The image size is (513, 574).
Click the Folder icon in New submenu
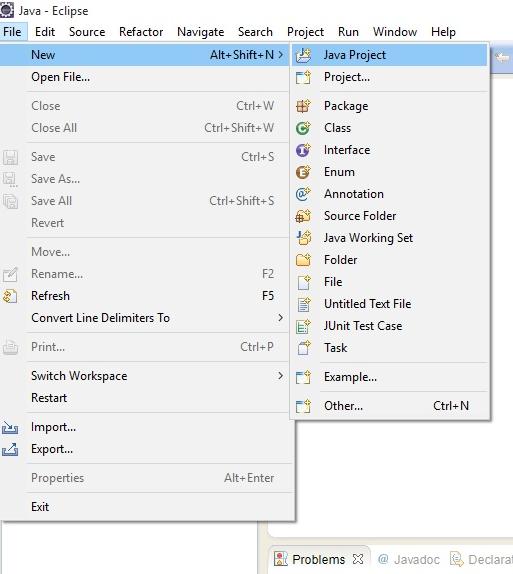coord(303,260)
